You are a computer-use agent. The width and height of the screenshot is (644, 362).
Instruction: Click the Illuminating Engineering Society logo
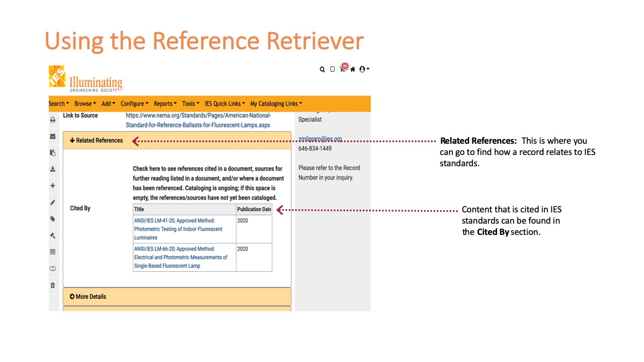coord(85,79)
